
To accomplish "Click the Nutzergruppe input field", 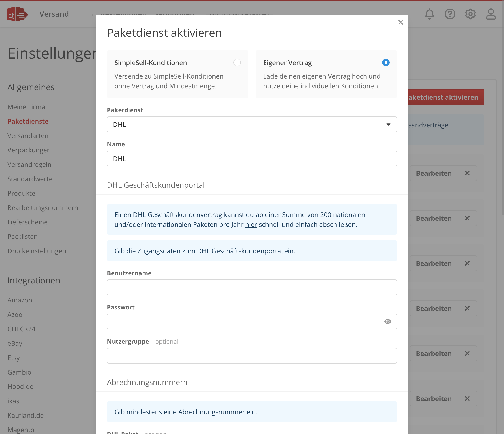I will 252,356.
